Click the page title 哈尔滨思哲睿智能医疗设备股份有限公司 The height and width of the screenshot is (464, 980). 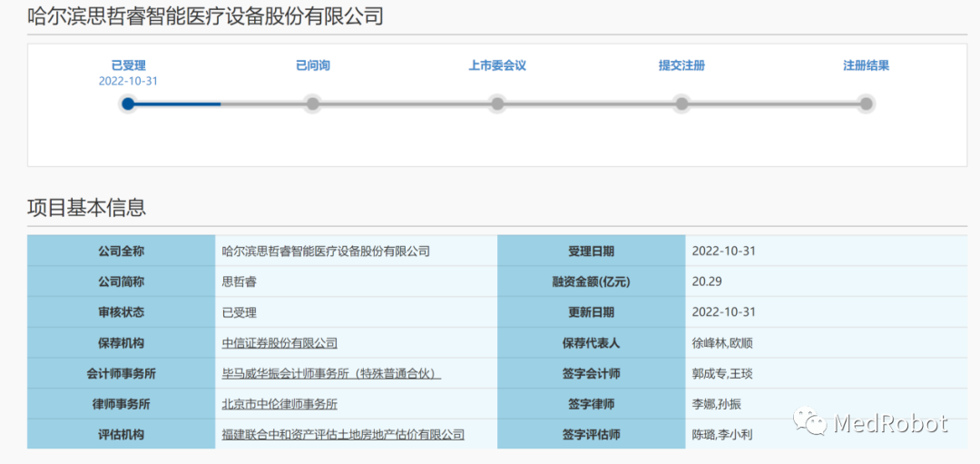(x=205, y=16)
